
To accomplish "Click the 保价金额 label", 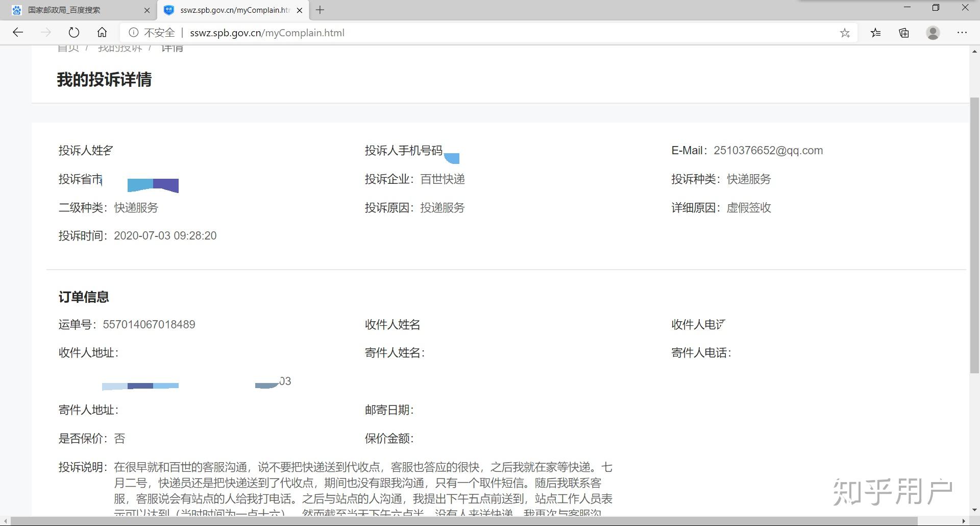I will click(389, 439).
